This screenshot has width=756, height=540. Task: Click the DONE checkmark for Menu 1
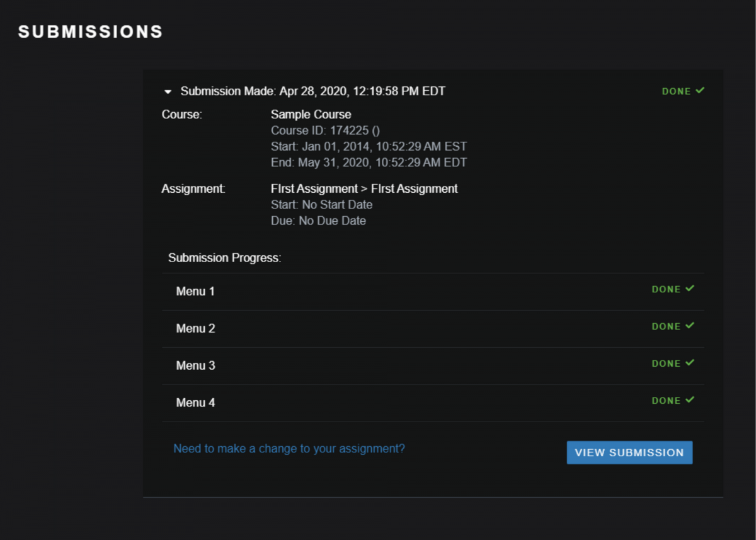[691, 289]
